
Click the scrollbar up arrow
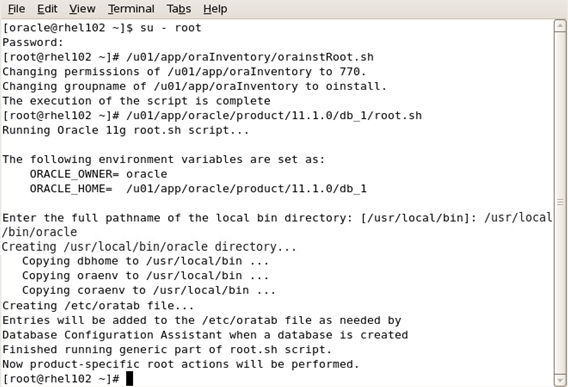560,26
